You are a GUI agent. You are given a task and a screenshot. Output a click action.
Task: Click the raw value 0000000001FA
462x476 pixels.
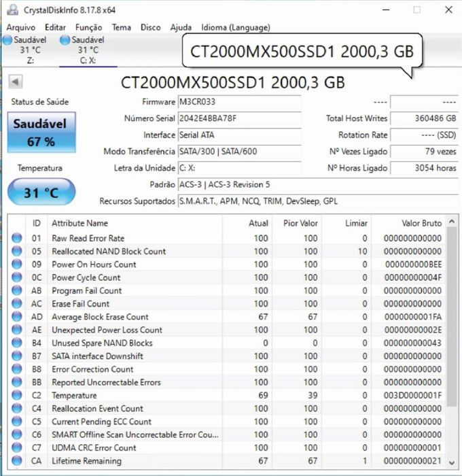pos(413,317)
